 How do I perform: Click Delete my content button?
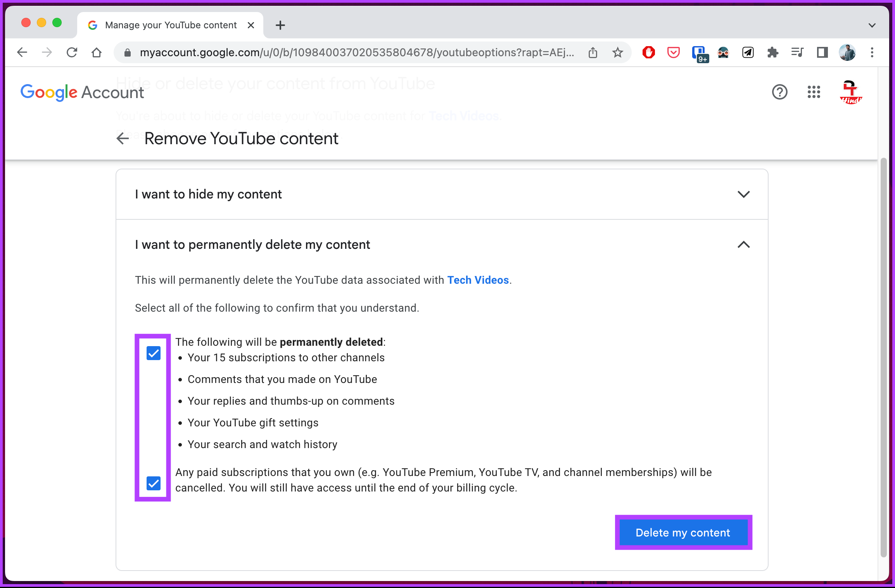coord(683,533)
